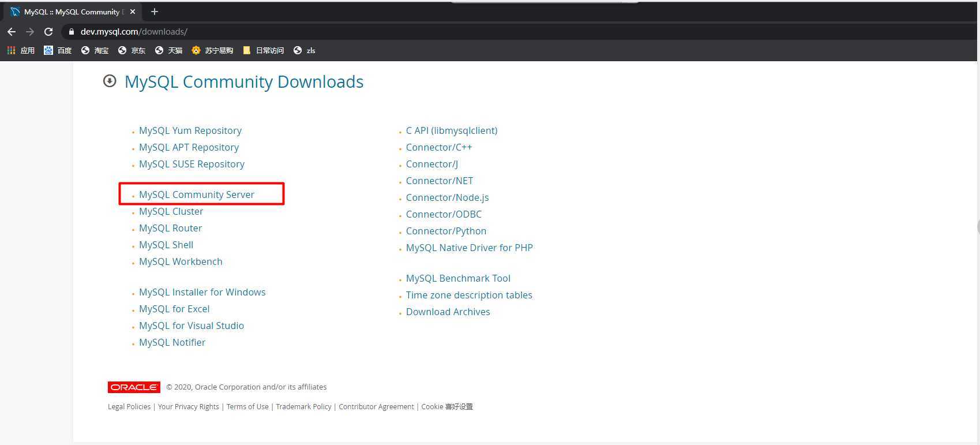Open the 京东 bookmark
Image resolution: width=980 pixels, height=445 pixels.
coord(132,51)
